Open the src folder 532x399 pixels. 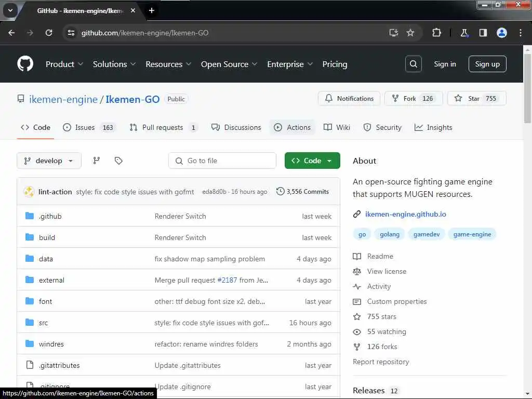click(43, 323)
